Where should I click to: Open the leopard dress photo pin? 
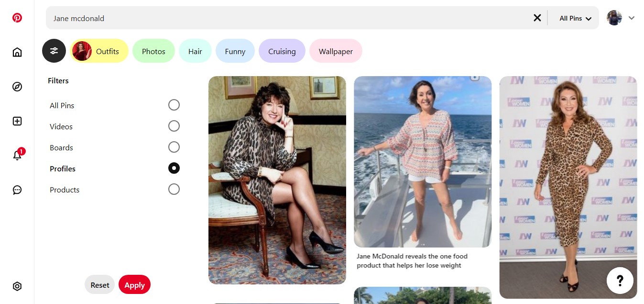coord(568,187)
